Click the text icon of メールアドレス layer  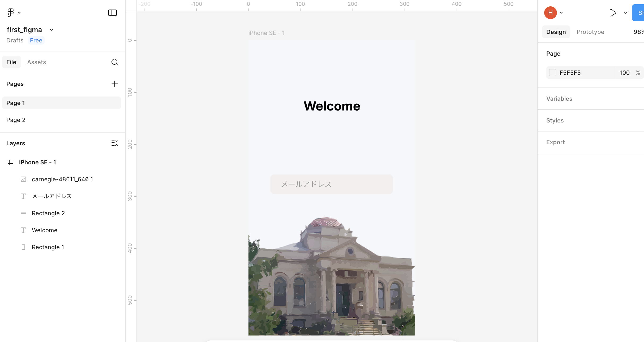23,196
